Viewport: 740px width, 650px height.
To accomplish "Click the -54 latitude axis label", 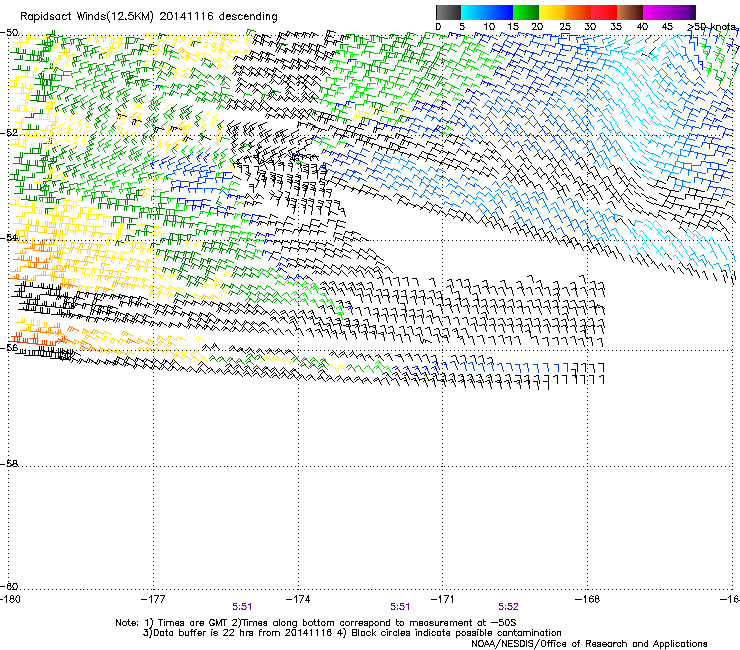I will pos(9,237).
